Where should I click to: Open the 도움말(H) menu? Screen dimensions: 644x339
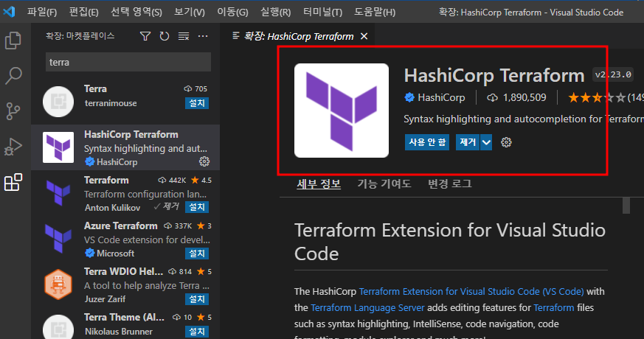pyautogui.click(x=375, y=12)
